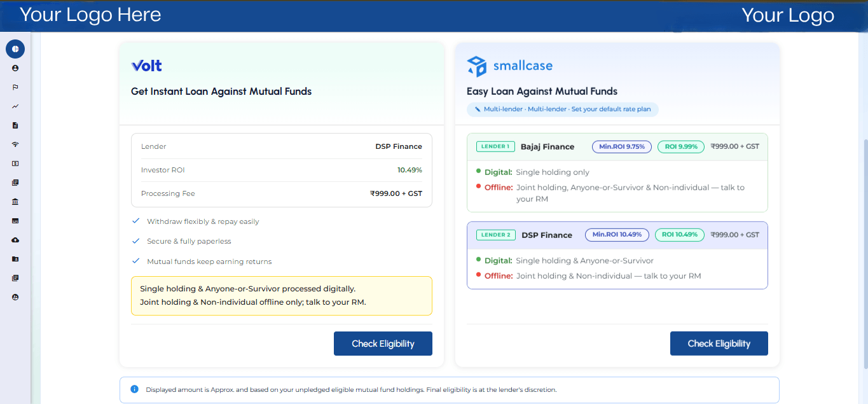Image resolution: width=868 pixels, height=404 pixels.
Task: Click the Displayed amount is Approx. disclaimer
Action: click(x=351, y=389)
